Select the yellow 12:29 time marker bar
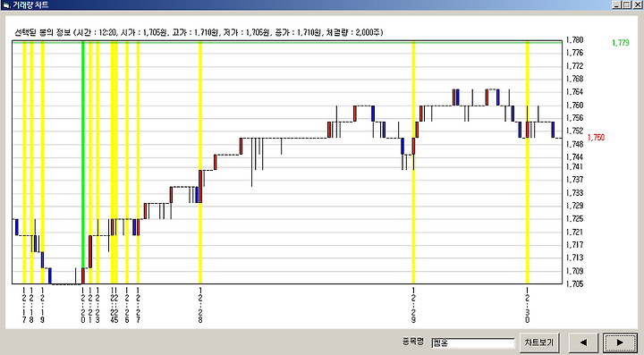This screenshot has height=355, width=644. click(x=413, y=163)
